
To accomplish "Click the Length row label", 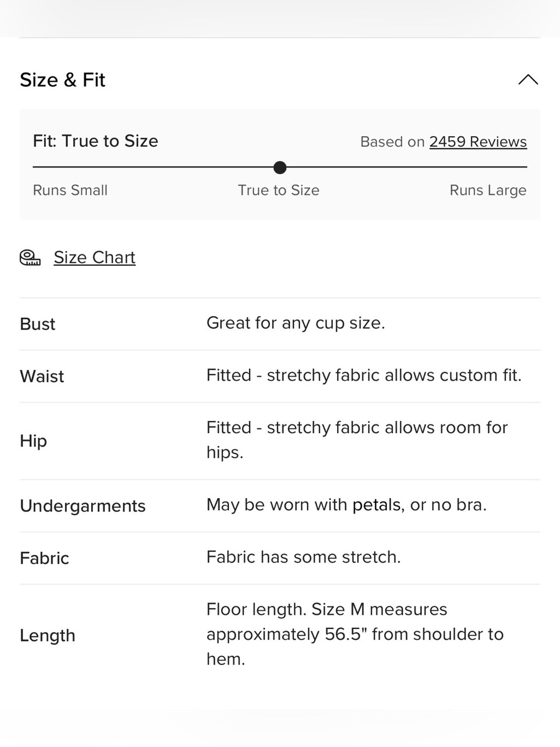I will [x=48, y=635].
